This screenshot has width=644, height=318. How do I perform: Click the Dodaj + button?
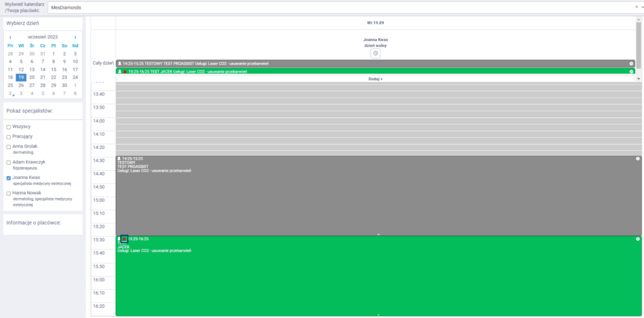[375, 79]
